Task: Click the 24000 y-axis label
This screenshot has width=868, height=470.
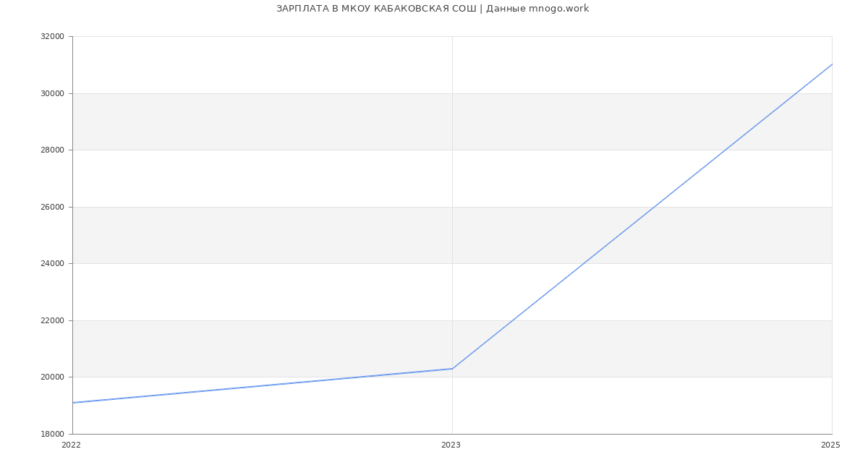Action: click(x=52, y=264)
